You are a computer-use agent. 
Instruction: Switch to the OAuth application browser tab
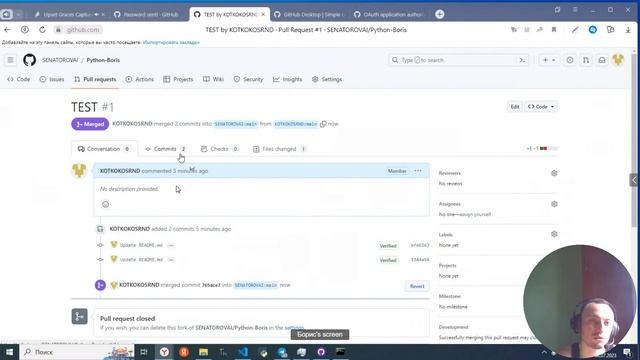(390, 14)
